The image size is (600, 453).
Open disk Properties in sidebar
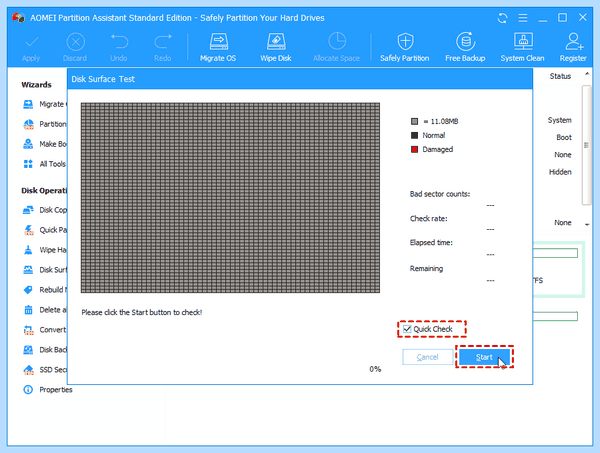pos(48,389)
